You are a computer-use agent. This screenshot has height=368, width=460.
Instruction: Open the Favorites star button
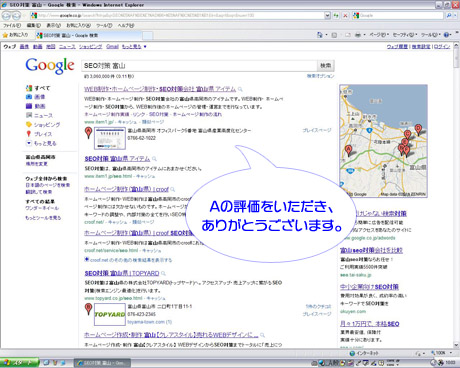(x=15, y=35)
